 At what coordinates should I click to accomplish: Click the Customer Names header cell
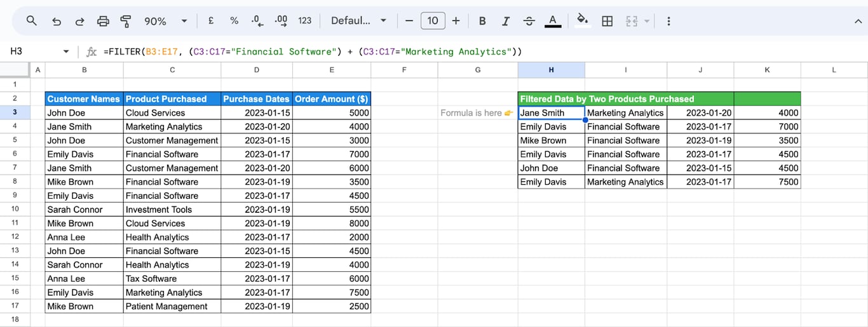[x=84, y=98]
